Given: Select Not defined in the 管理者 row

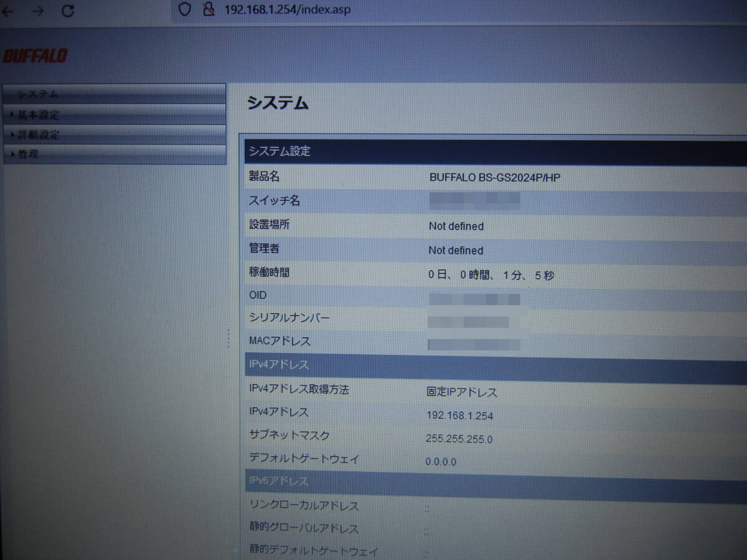Looking at the screenshot, I should [456, 251].
